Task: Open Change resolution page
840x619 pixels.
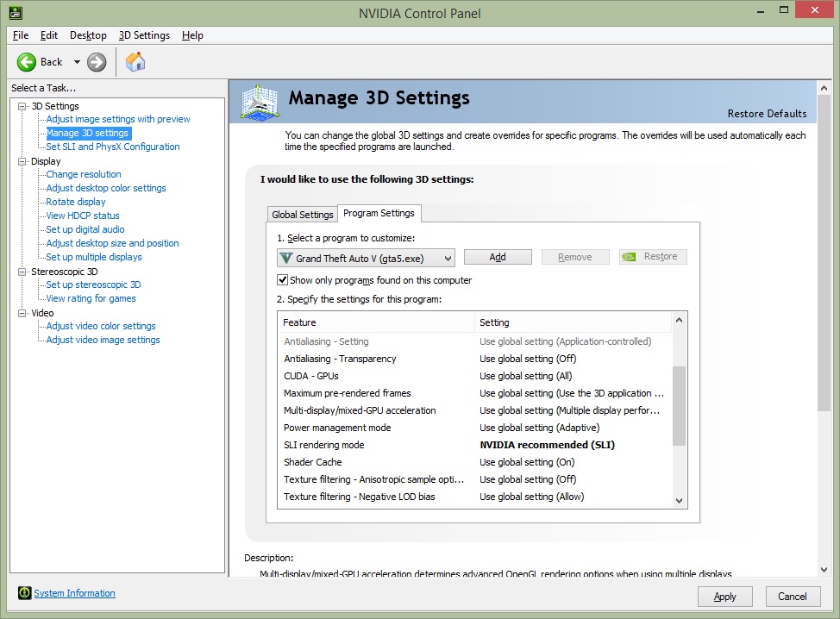Action: (84, 174)
